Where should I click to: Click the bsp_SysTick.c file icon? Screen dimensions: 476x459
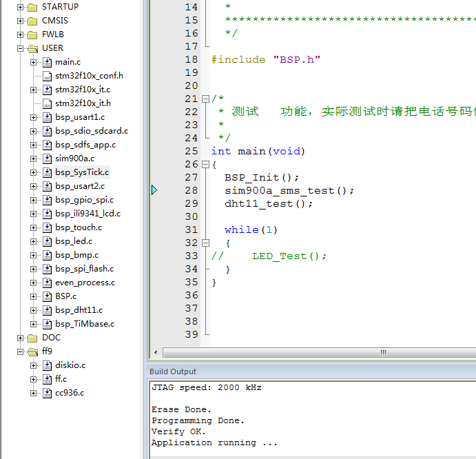point(47,172)
